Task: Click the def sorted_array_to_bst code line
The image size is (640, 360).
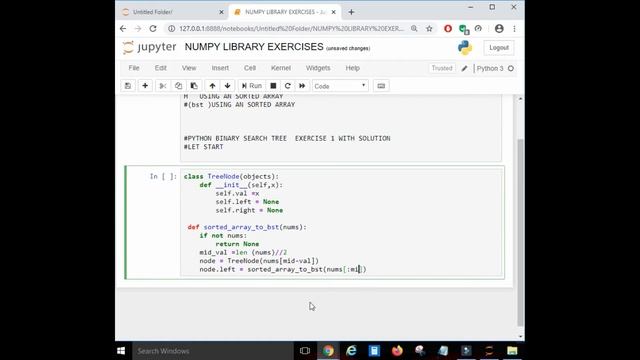Action: tap(247, 227)
